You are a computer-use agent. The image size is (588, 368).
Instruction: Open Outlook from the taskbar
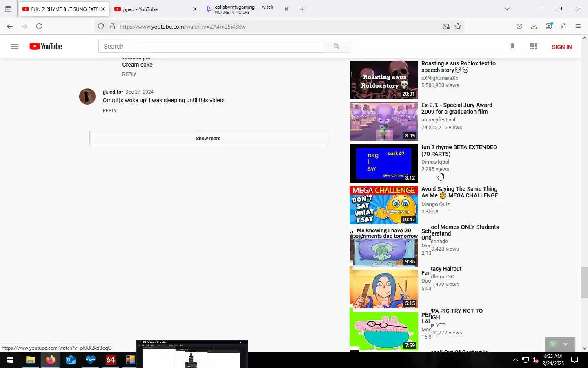(x=71, y=360)
